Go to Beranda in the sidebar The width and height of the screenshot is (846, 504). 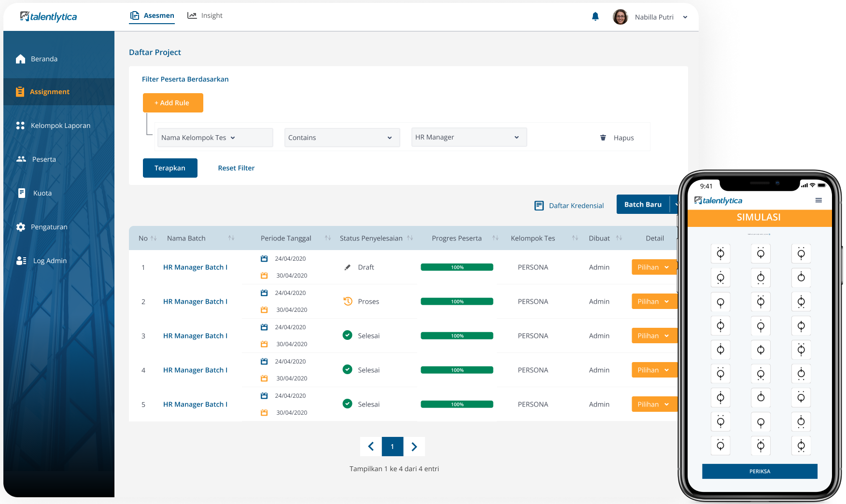[37, 59]
